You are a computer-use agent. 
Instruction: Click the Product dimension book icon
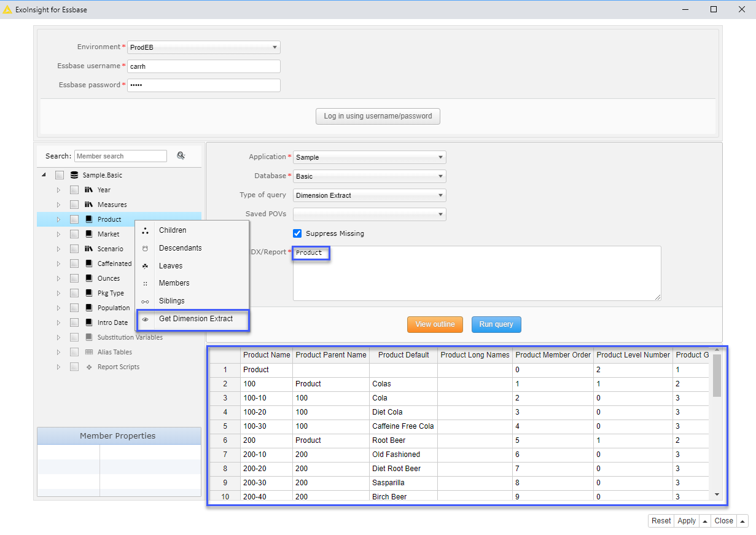89,219
